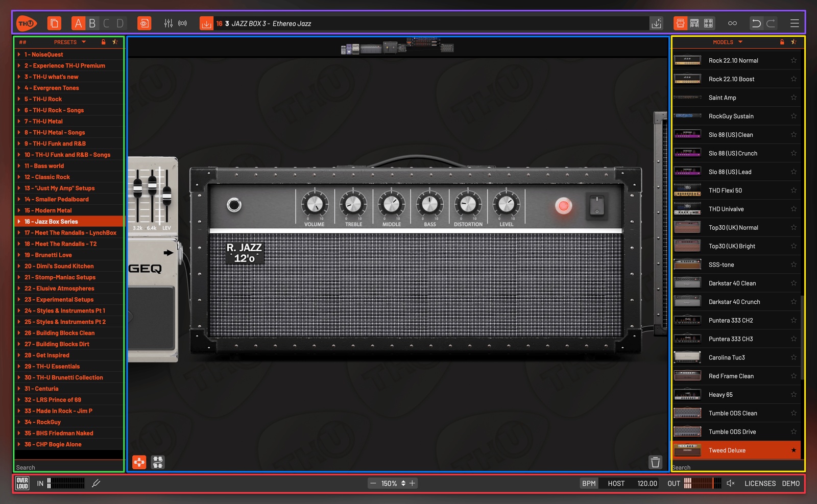The height and width of the screenshot is (504, 817).
Task: Select sound variation C
Action: point(106,23)
